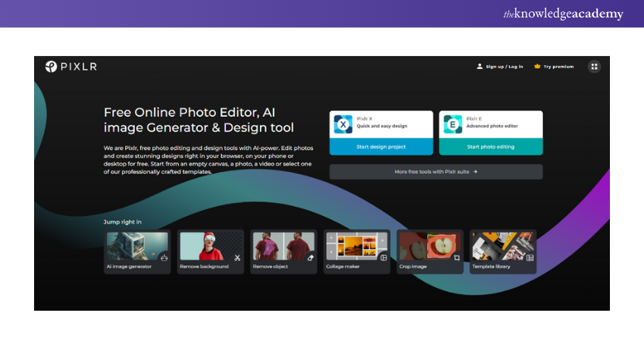Open the Remove background preview image

tap(205, 246)
